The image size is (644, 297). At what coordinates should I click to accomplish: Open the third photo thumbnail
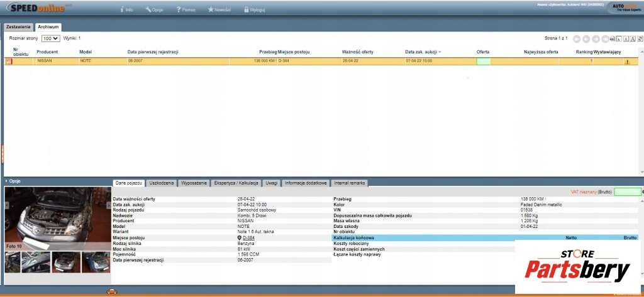[66, 262]
